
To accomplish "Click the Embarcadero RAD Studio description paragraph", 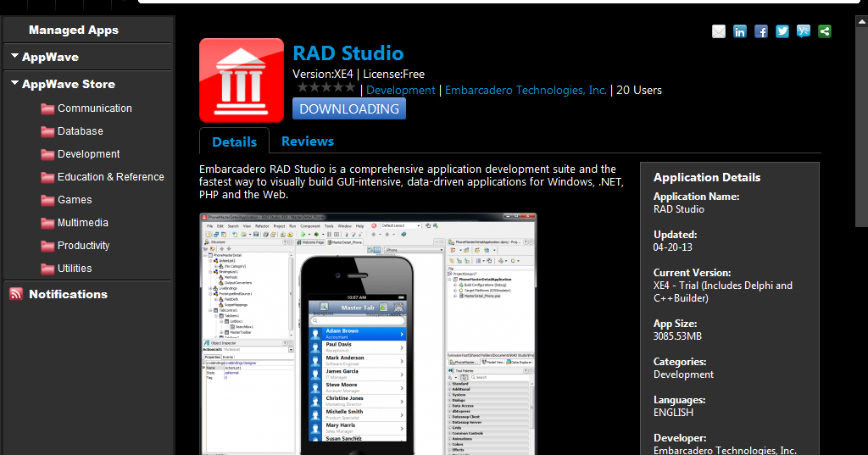I will click(x=411, y=182).
